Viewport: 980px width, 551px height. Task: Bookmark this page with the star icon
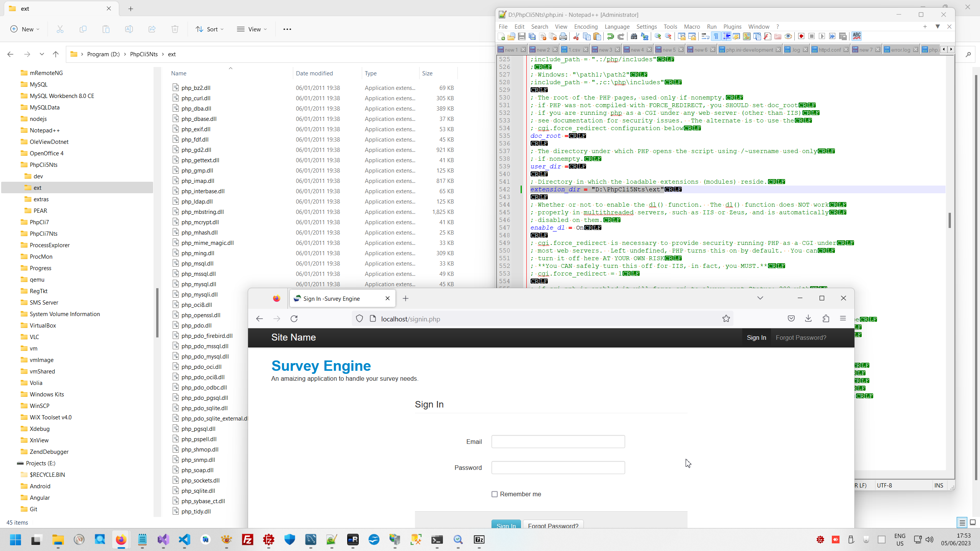(726, 319)
